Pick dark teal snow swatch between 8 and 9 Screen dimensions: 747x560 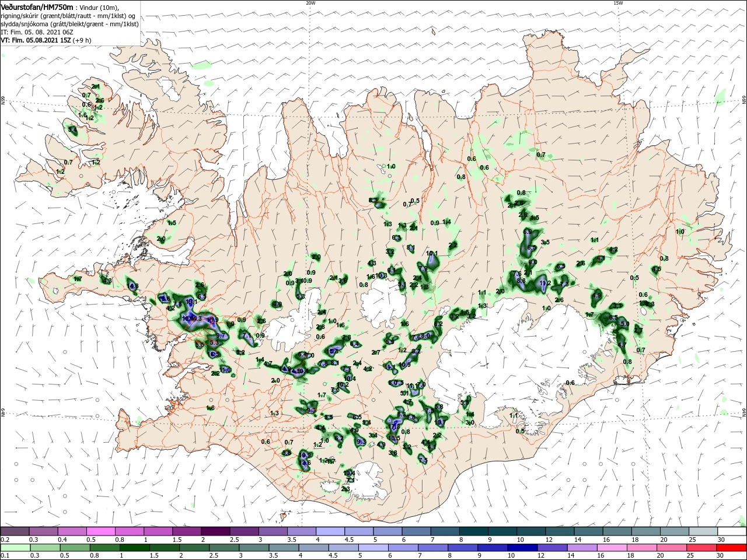click(x=474, y=531)
